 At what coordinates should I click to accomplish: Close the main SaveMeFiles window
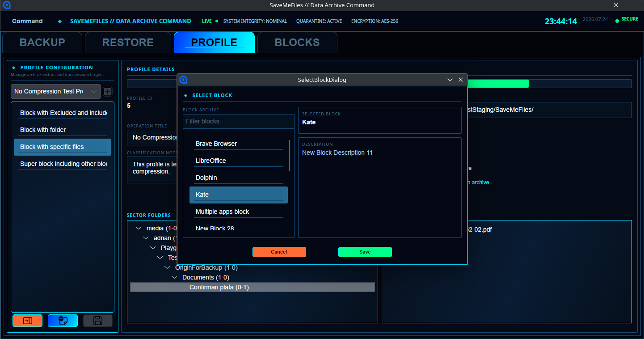coord(616,5)
